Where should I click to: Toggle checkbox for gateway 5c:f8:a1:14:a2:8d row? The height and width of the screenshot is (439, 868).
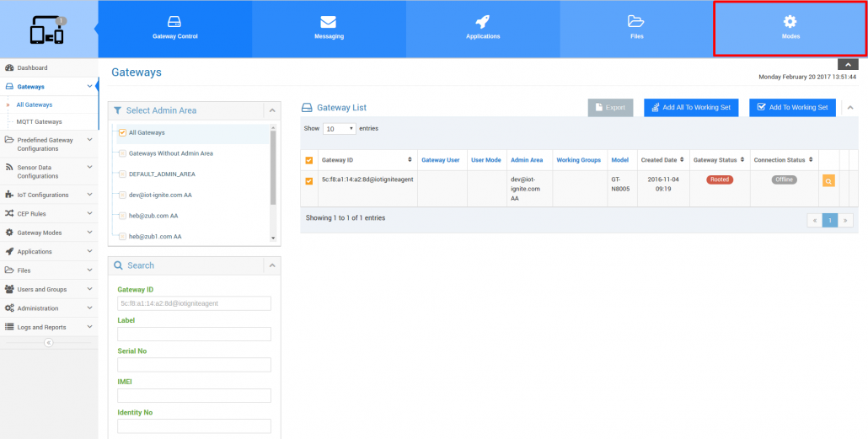309,180
